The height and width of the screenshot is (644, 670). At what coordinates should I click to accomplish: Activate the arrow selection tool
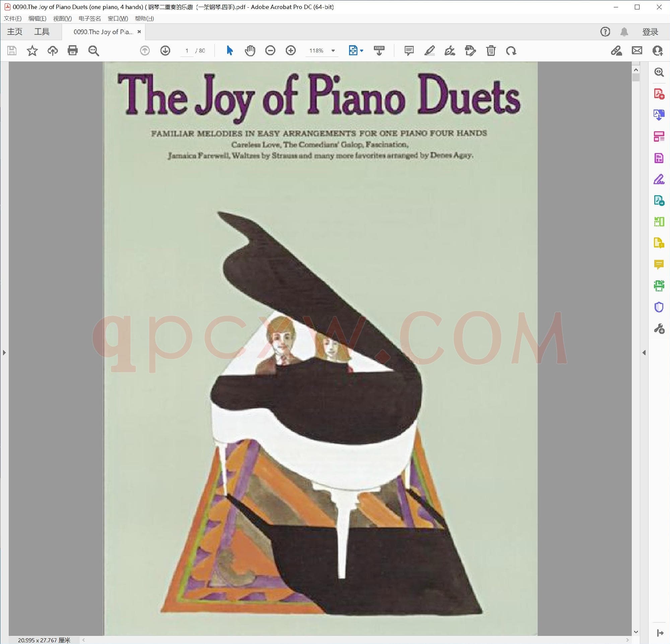click(x=230, y=51)
